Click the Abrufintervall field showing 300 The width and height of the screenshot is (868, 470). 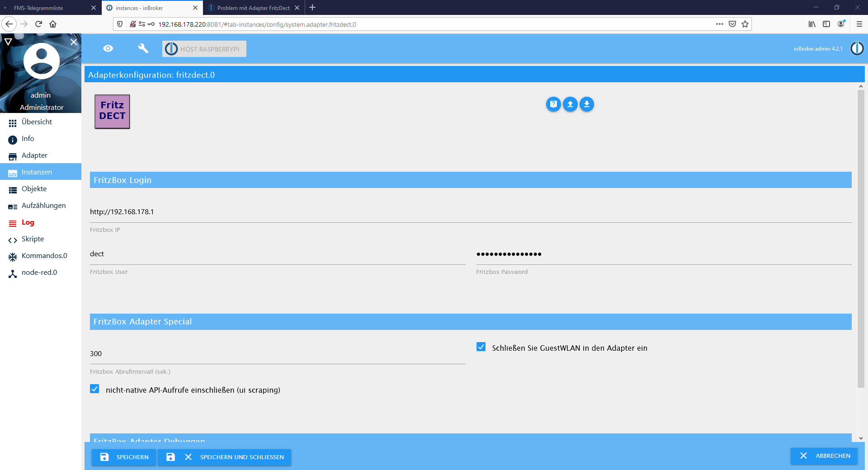278,354
